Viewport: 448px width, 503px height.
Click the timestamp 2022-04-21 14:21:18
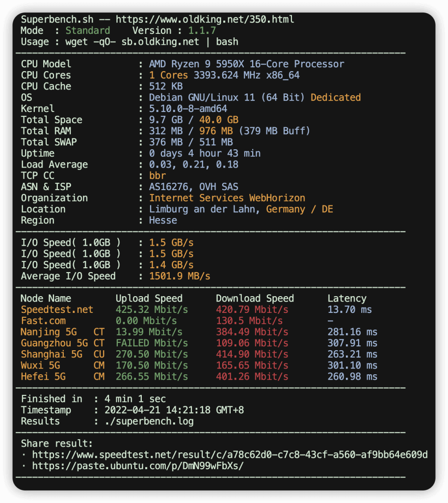tap(177, 410)
